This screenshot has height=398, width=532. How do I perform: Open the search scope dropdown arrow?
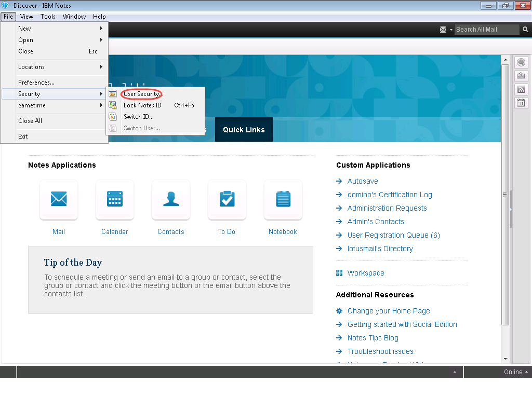click(451, 30)
